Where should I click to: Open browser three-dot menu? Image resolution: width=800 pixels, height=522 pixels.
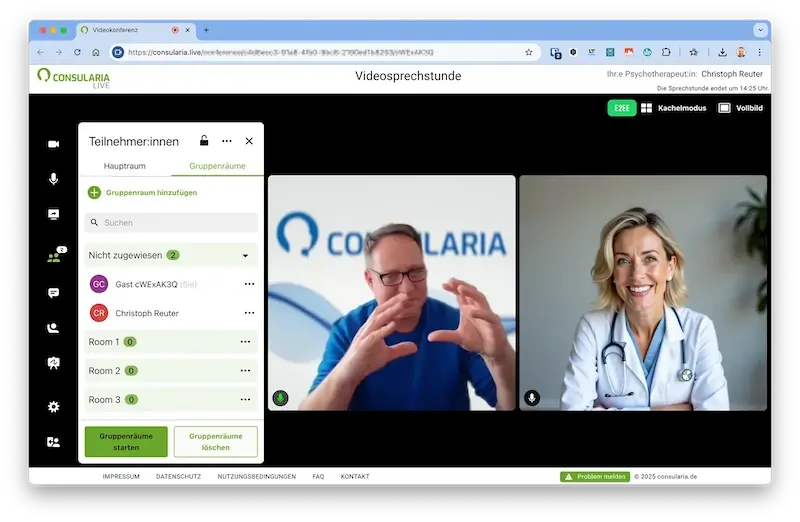(759, 52)
